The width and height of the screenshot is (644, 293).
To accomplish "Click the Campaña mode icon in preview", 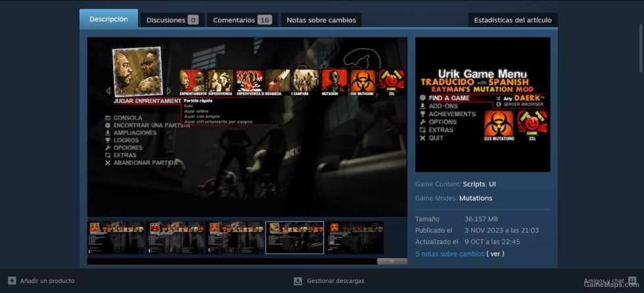I will 305,82.
